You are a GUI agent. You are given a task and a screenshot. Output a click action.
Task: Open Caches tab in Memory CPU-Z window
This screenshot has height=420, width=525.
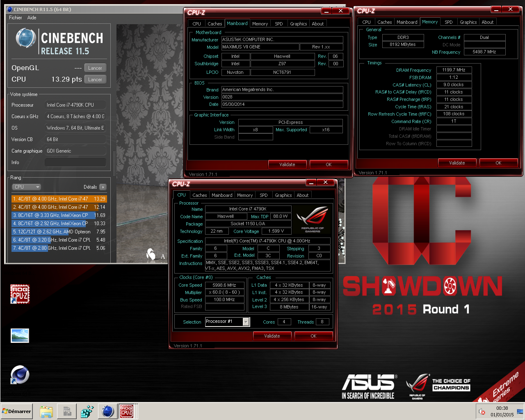tap(385, 22)
